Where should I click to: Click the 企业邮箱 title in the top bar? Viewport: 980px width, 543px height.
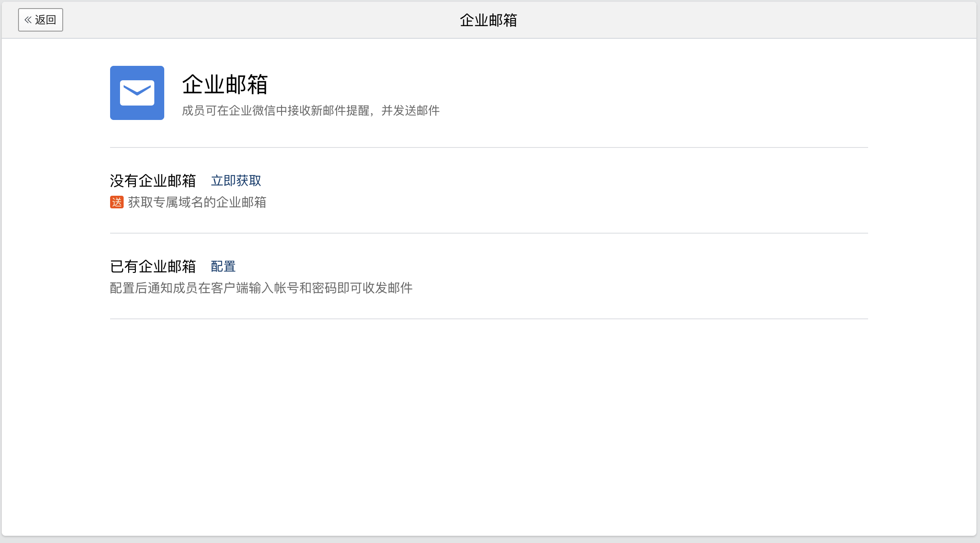pyautogui.click(x=489, y=20)
